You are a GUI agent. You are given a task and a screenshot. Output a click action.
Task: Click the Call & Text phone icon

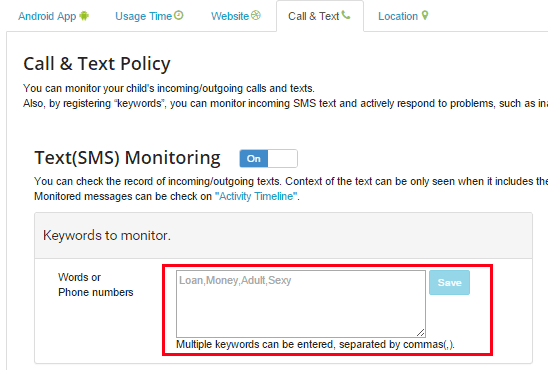(346, 15)
